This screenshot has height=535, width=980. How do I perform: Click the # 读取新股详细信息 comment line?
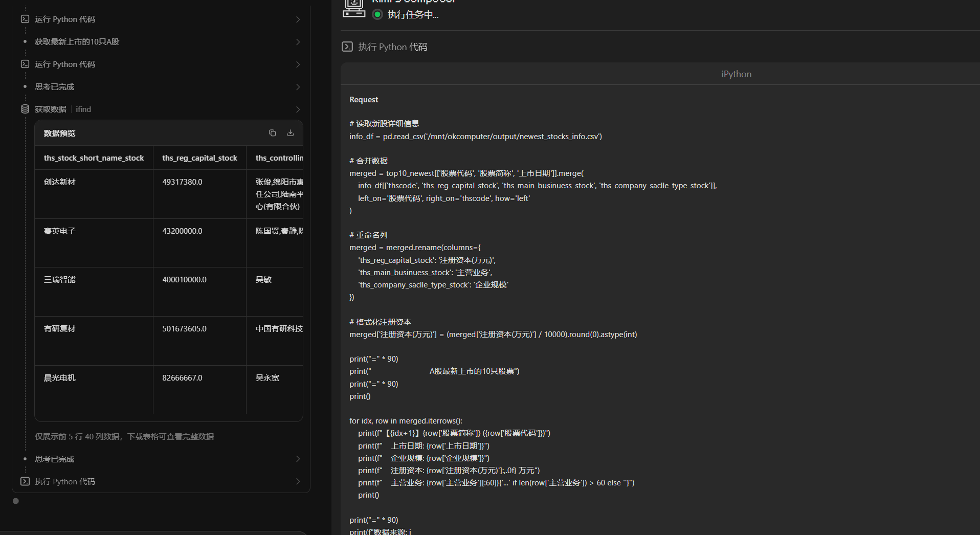pos(384,123)
